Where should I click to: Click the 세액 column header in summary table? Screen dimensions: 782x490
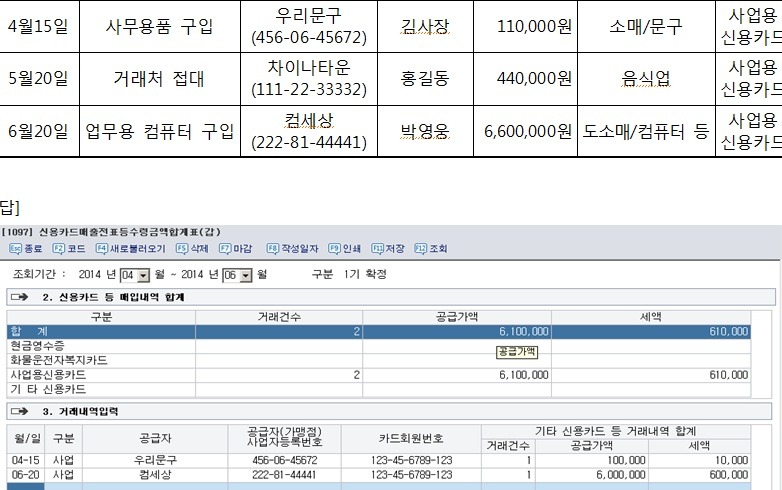651,317
